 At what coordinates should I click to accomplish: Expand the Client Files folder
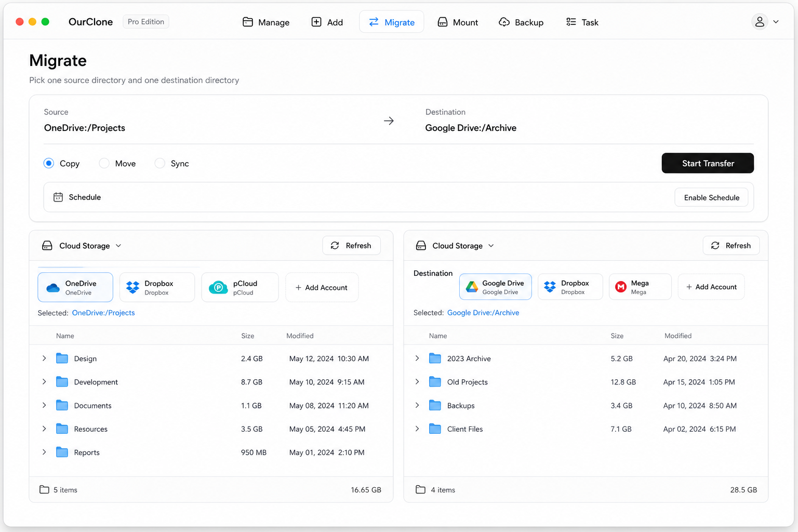[417, 429]
